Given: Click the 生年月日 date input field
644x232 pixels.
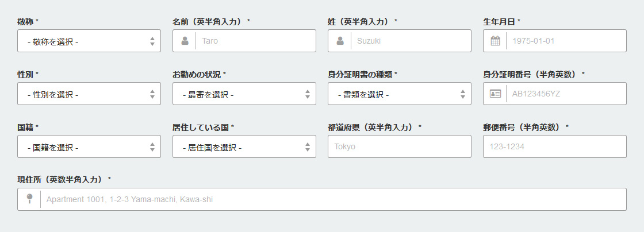Looking at the screenshot, I should coord(566,41).
